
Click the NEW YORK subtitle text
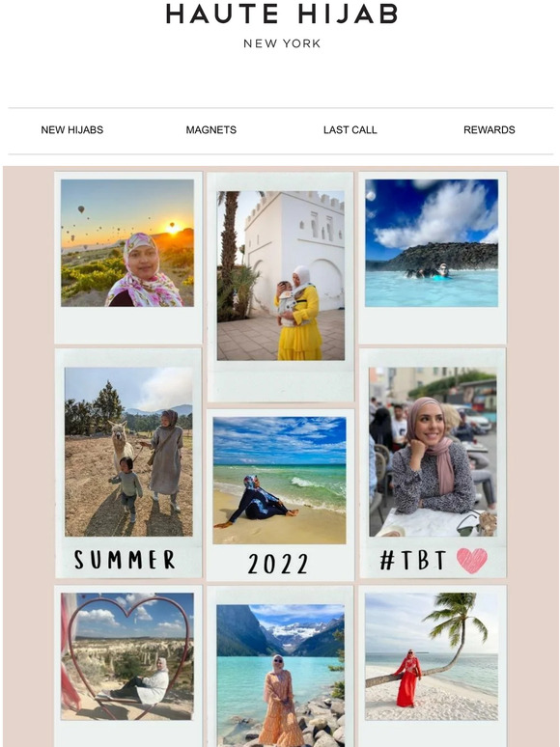pyautogui.click(x=282, y=43)
